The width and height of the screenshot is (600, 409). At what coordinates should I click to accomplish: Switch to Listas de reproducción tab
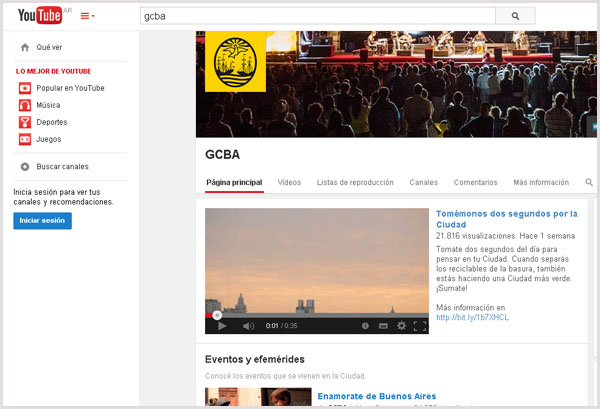[x=355, y=183]
